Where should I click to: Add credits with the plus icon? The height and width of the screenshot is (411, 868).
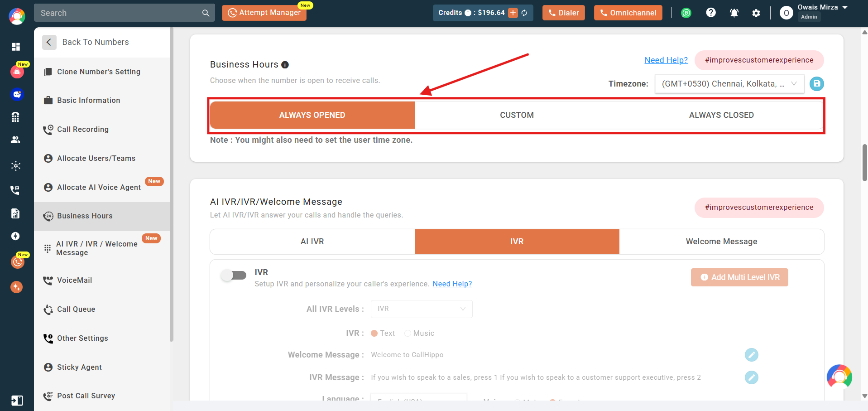[x=513, y=13]
